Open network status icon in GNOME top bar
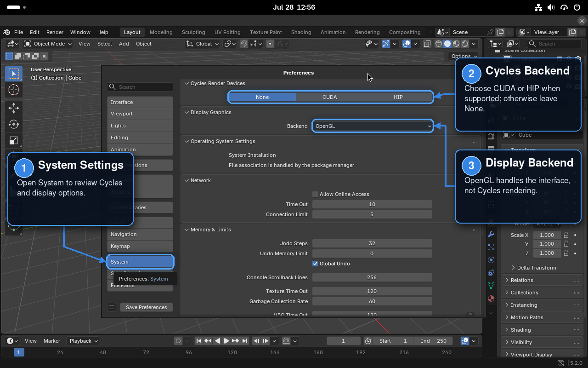This screenshot has height=368, width=588. [539, 7]
